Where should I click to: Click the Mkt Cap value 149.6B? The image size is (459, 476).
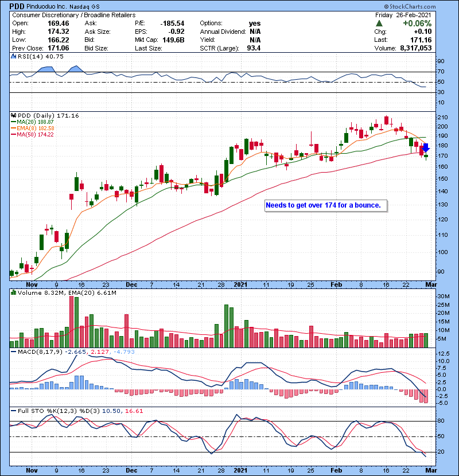click(173, 40)
